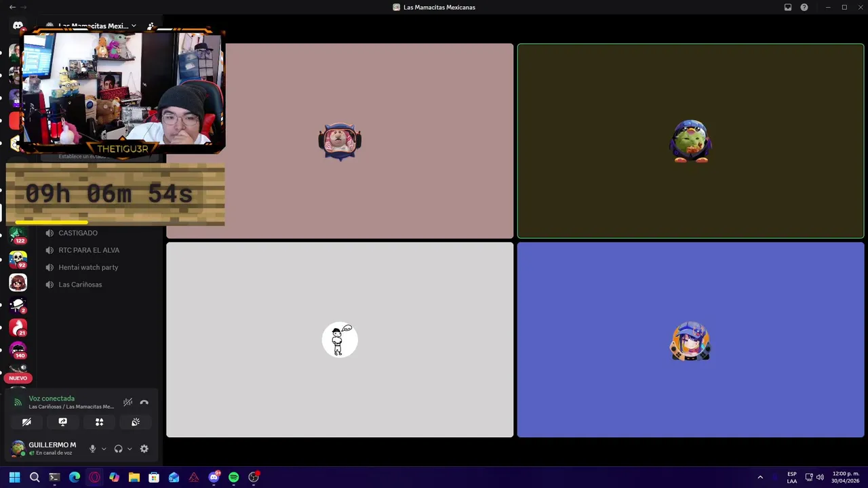This screenshot has width=868, height=488.
Task: Open the planet server with 2 badge
Action: pos(18,306)
